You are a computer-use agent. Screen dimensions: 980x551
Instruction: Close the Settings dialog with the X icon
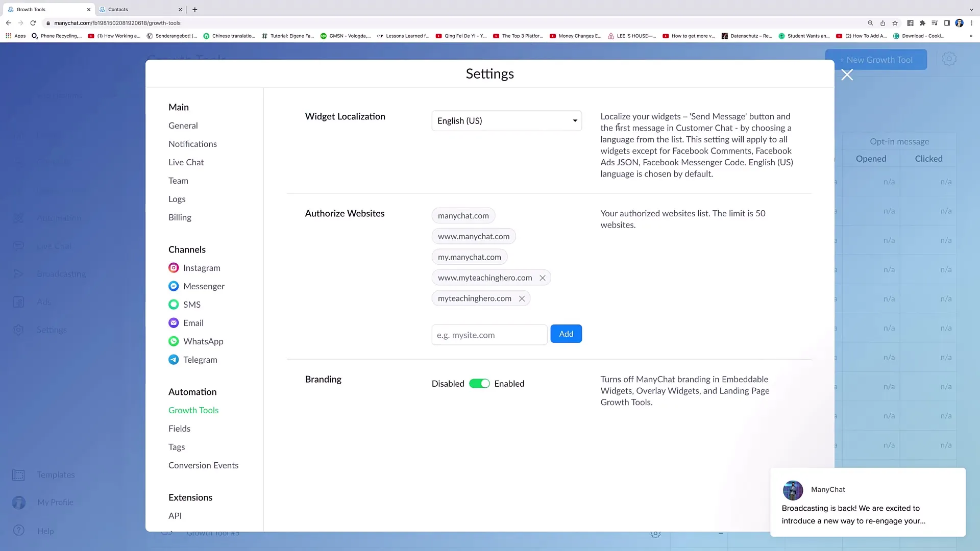847,75
